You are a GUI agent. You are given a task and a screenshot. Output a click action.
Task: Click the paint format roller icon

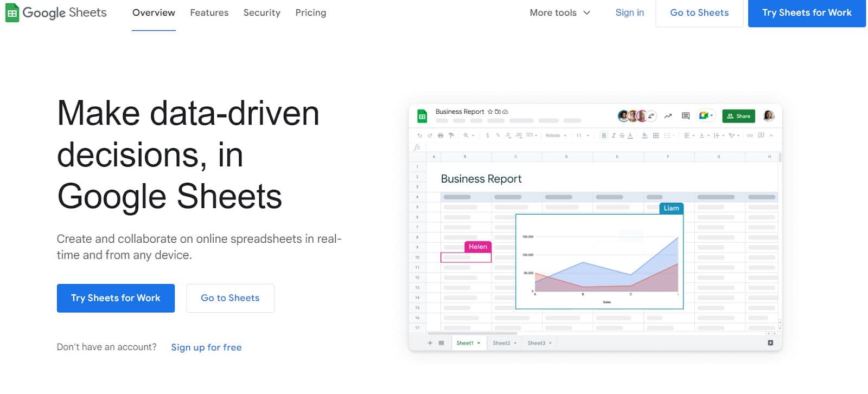pos(451,135)
